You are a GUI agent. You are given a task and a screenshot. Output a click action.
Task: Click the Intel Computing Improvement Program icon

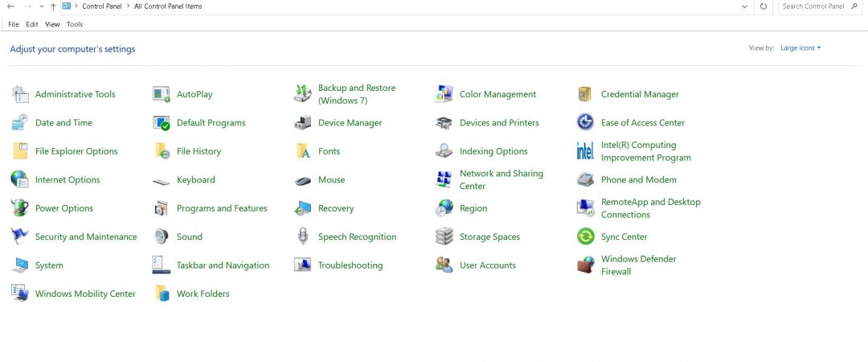point(585,151)
